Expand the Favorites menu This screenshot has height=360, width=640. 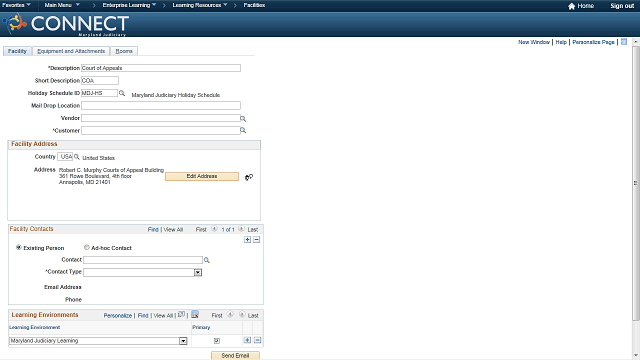tap(16, 5)
